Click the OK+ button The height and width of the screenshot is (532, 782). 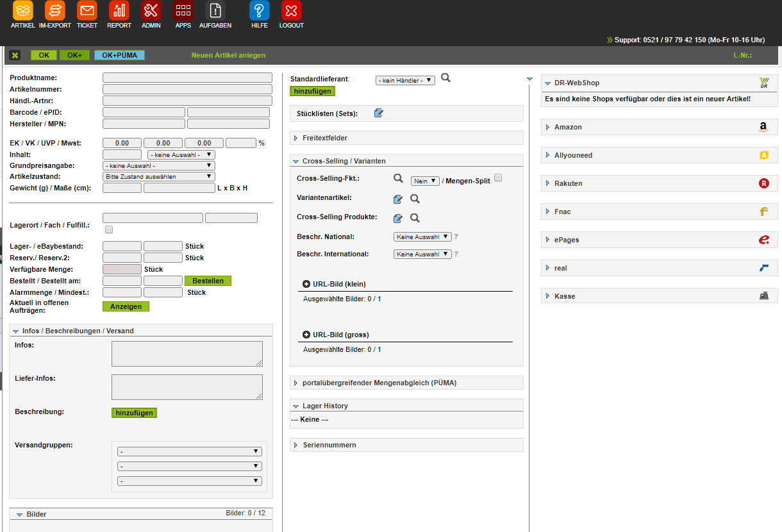tap(74, 55)
